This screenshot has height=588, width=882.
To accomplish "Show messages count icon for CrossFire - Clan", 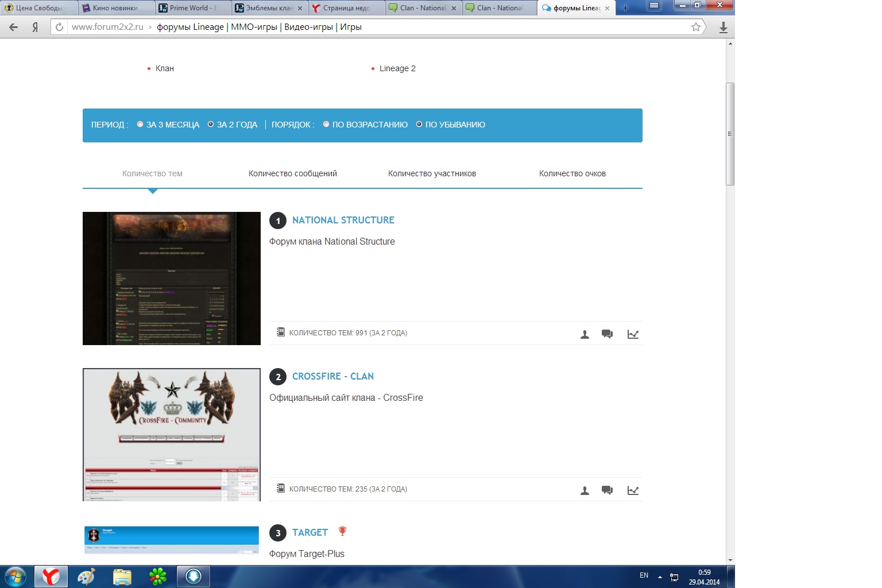I will point(607,490).
